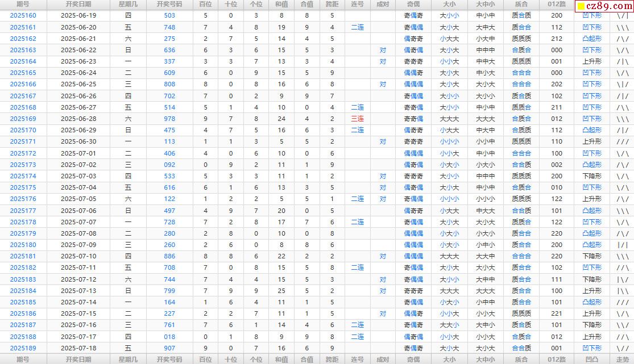The width and height of the screenshot is (634, 364).
Task: Click 大大大 size cell in row 2025184
Action: tap(449, 291)
